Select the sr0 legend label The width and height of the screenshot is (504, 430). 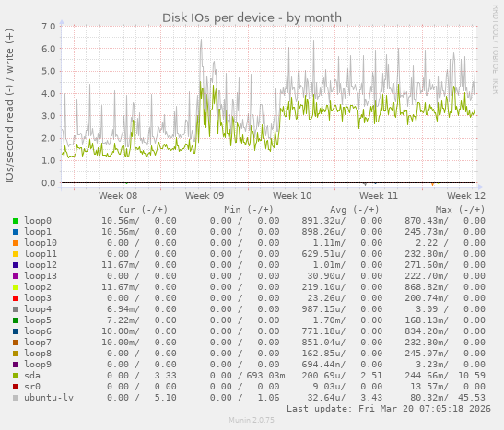[x=32, y=387]
